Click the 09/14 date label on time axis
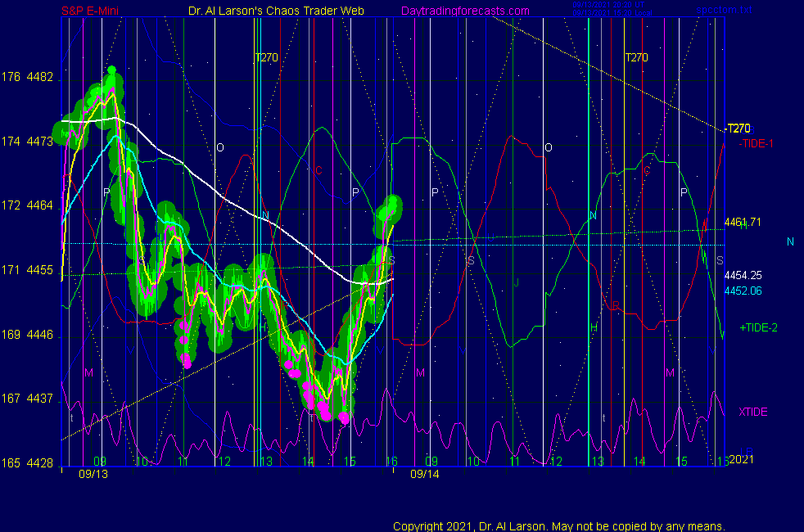Viewport: 804px width, 532px height. 425,474
